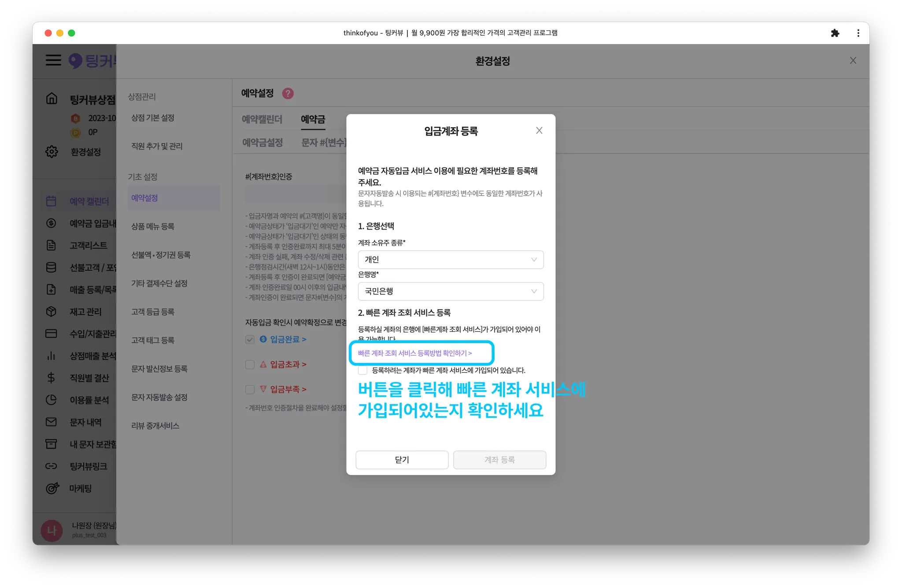Viewport: 902px width, 588px height.
Task: Click the 닫기 button
Action: (x=402, y=460)
